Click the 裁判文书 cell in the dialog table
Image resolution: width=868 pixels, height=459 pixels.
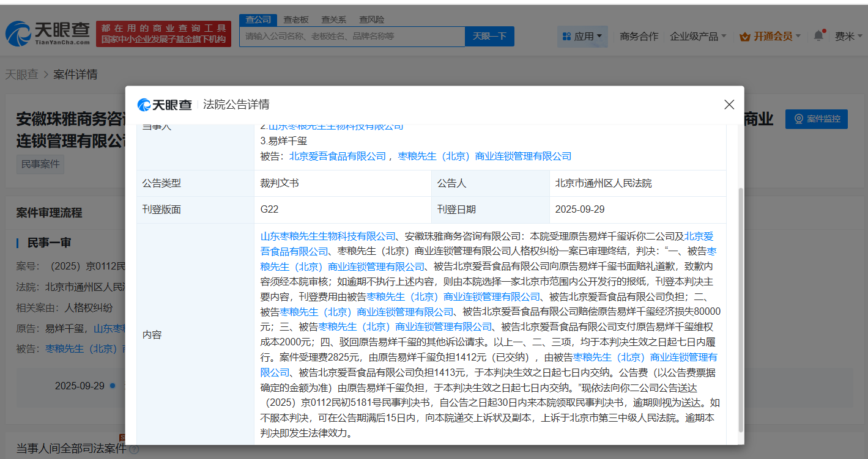[x=280, y=183]
